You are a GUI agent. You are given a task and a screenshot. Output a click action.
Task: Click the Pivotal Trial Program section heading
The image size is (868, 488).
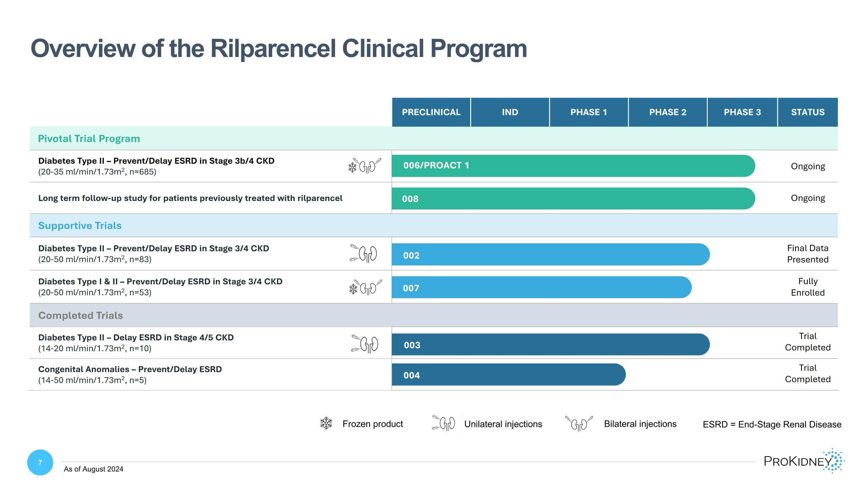(x=89, y=139)
